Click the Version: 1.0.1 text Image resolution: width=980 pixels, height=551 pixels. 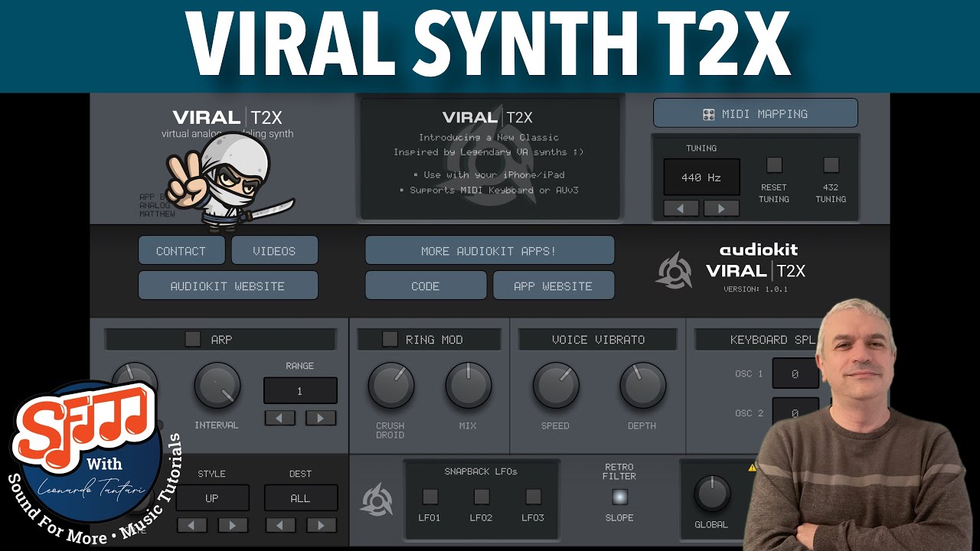[x=756, y=289]
